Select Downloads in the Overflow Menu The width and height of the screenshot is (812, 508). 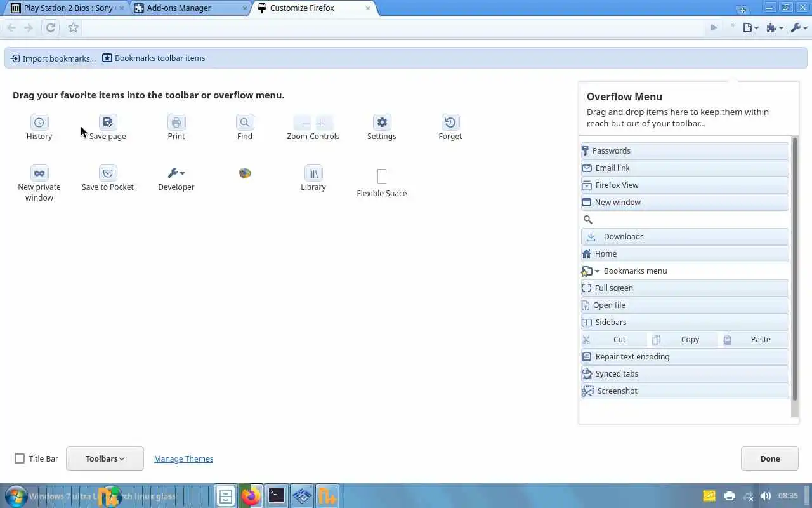(x=684, y=236)
